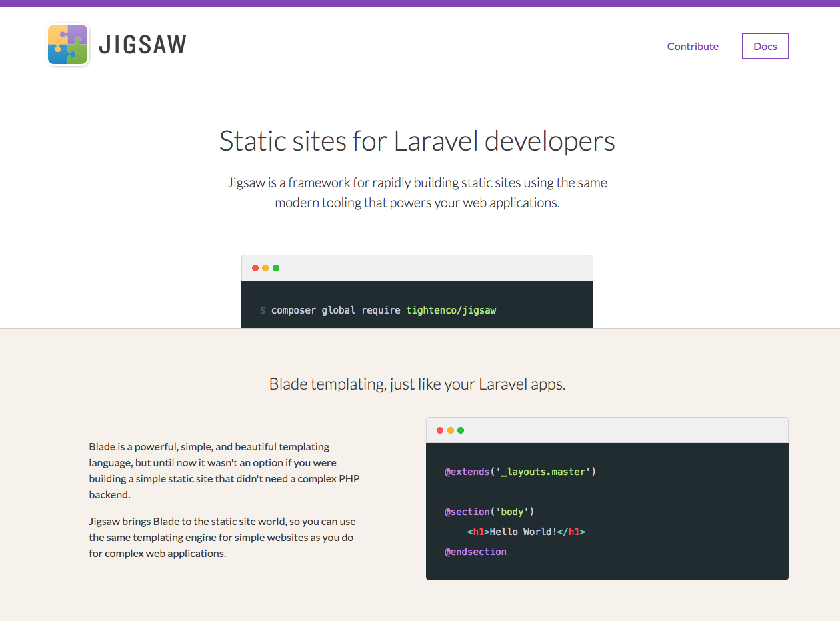Click the Hello World h1 code line
Viewport: 840px width, 621px height.
coord(526,532)
